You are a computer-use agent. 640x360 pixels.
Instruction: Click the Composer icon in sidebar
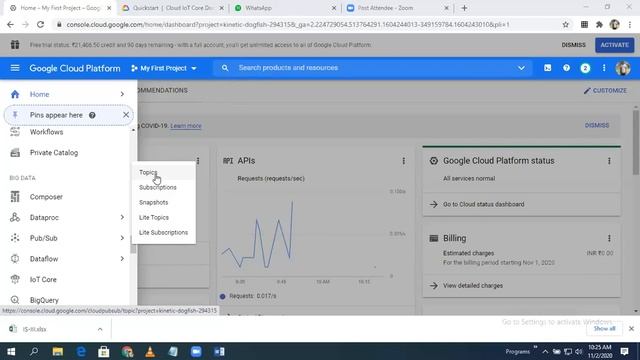coord(15,197)
